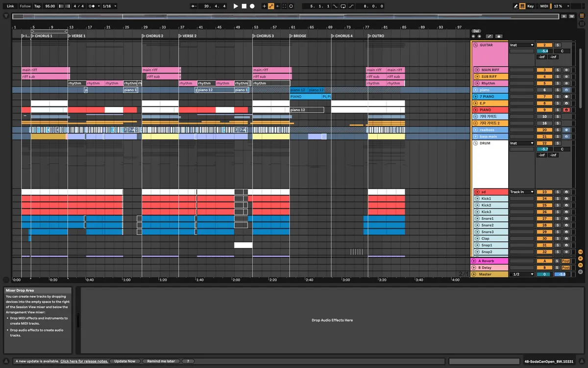Click the Update Now button
Screen dimensions: 588x368
[125, 361]
